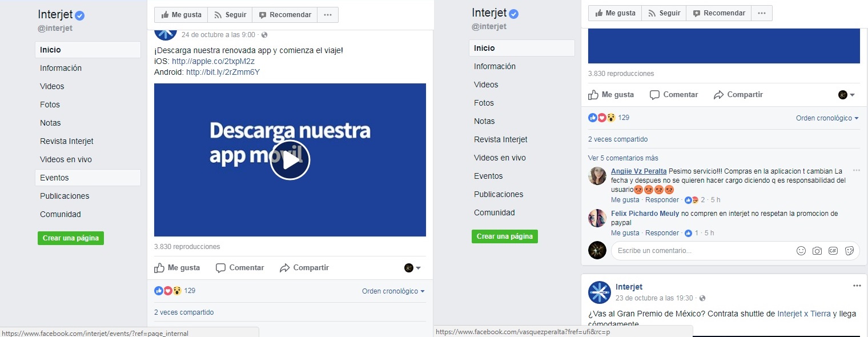Click 'Comentar' in the right screenshot post actions
Screen dimensions: 868x337
click(674, 95)
